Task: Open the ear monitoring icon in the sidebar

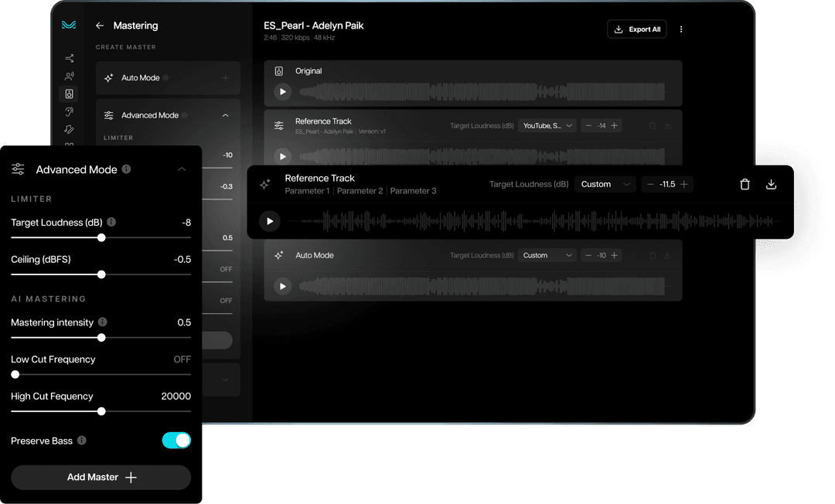Action: [69, 111]
